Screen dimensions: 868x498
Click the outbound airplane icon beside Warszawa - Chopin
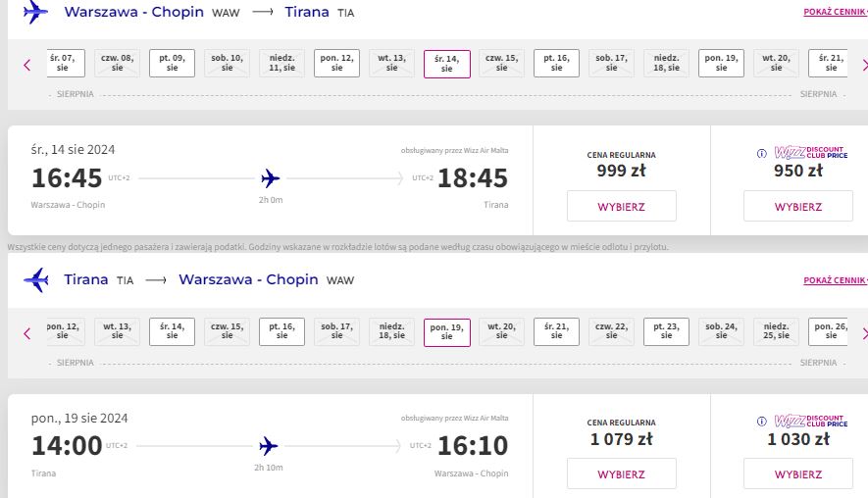(x=35, y=12)
